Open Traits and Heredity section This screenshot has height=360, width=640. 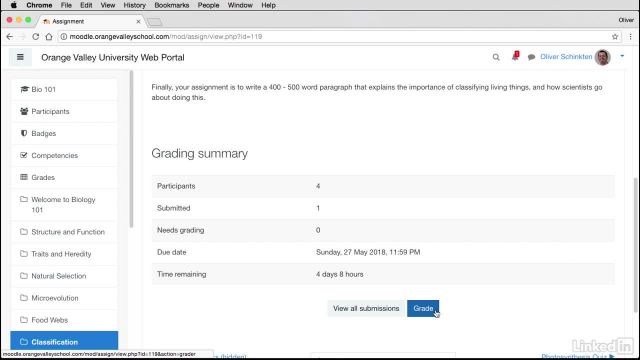pos(64,254)
